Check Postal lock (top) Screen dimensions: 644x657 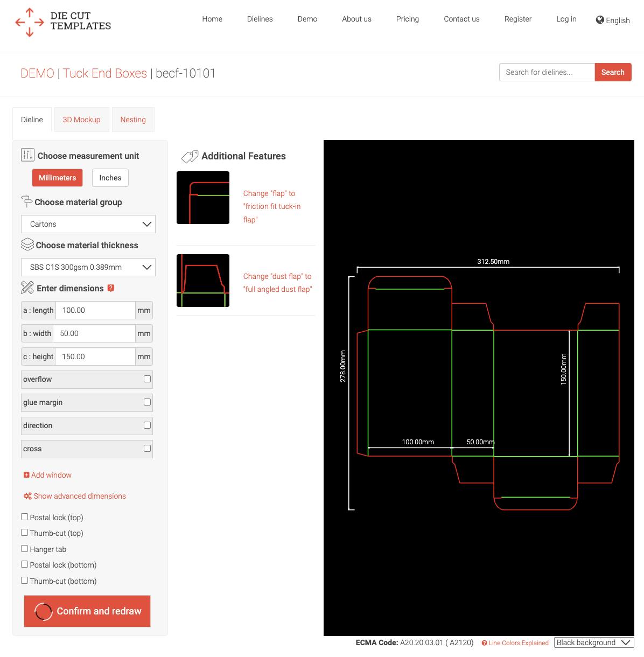point(24,517)
